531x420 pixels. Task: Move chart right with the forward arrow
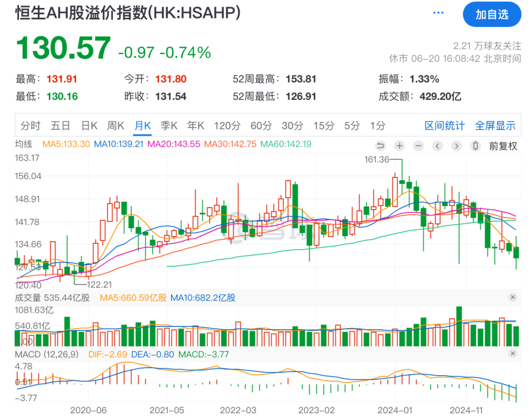point(456,146)
